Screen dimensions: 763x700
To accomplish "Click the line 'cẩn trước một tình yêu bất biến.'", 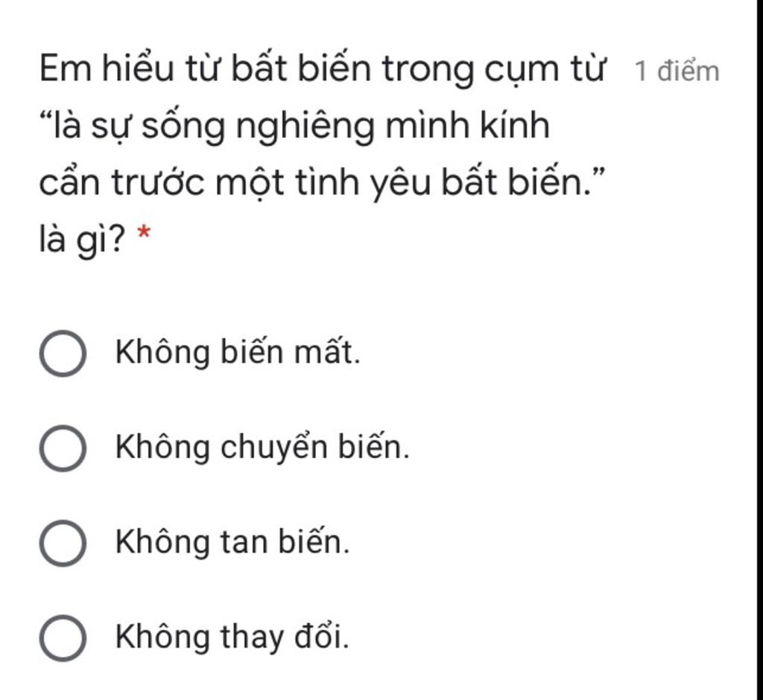I will click(x=322, y=183).
